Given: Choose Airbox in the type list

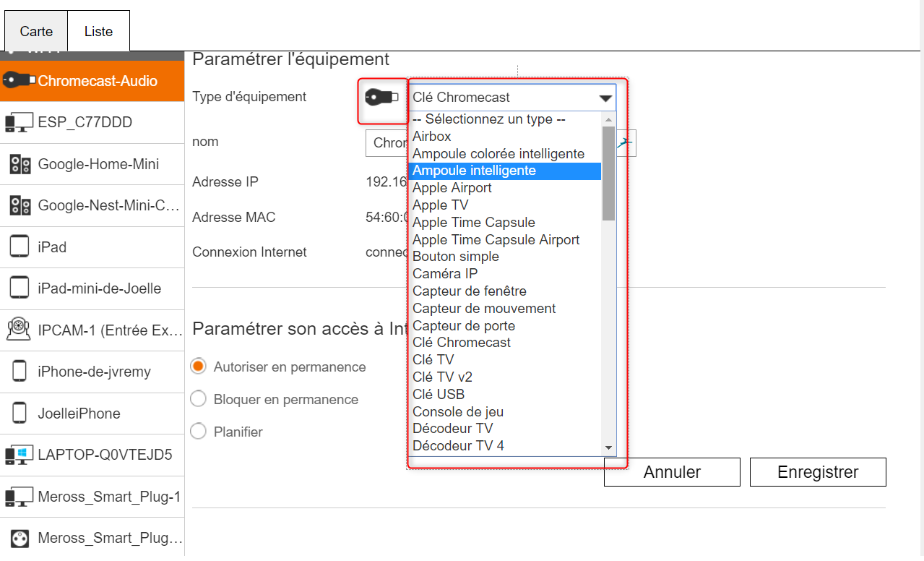Looking at the screenshot, I should tap(505, 137).
